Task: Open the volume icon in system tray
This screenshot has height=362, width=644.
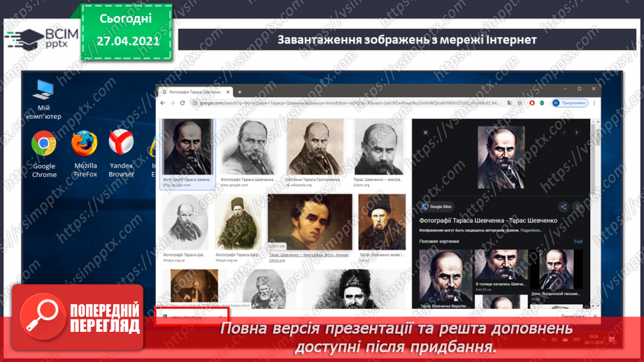Action: click(x=554, y=340)
